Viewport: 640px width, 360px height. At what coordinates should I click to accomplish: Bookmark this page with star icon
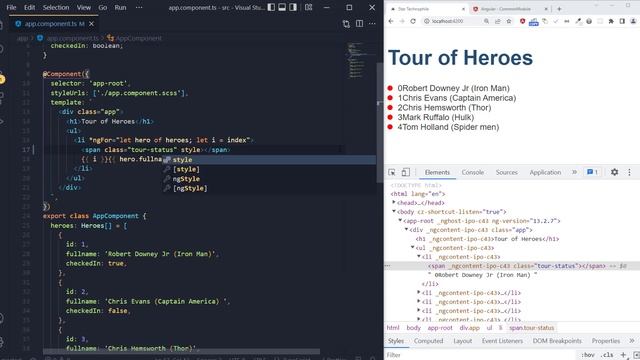coord(509,21)
